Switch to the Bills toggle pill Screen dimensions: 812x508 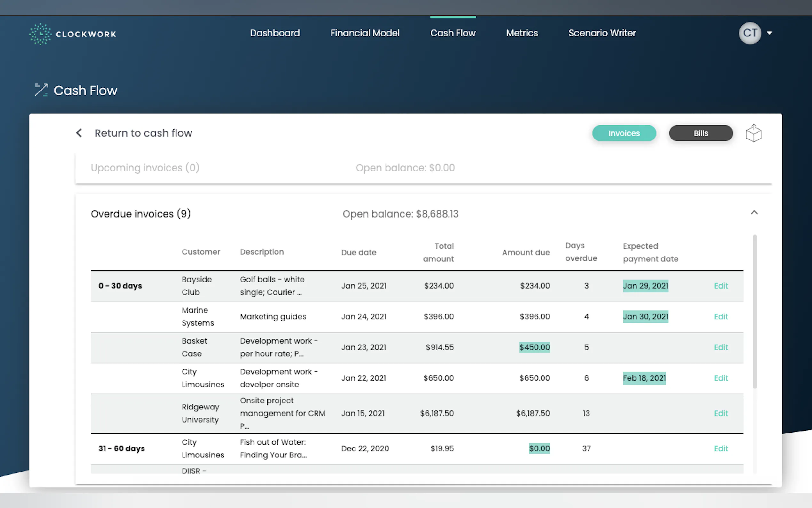point(700,133)
